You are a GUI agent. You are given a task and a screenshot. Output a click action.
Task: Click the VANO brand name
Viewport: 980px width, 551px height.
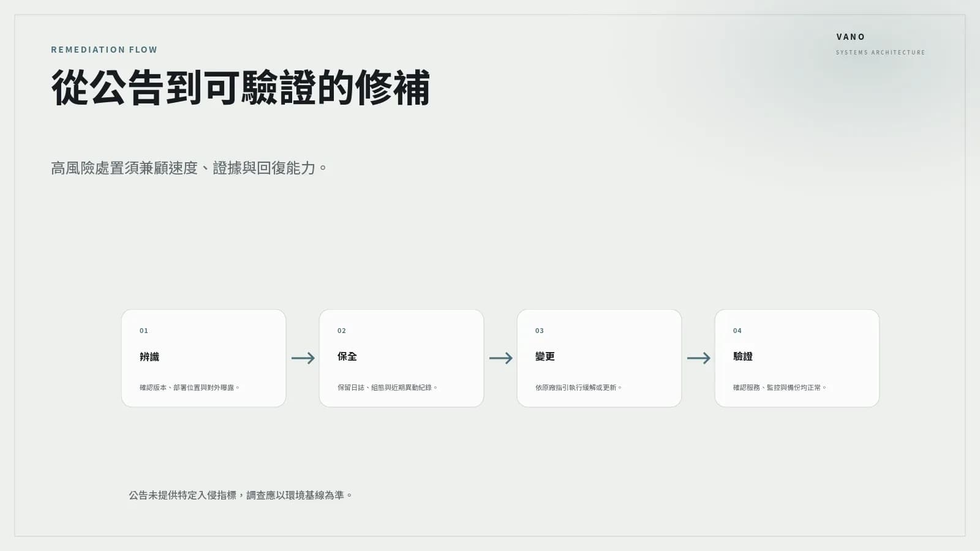[851, 37]
